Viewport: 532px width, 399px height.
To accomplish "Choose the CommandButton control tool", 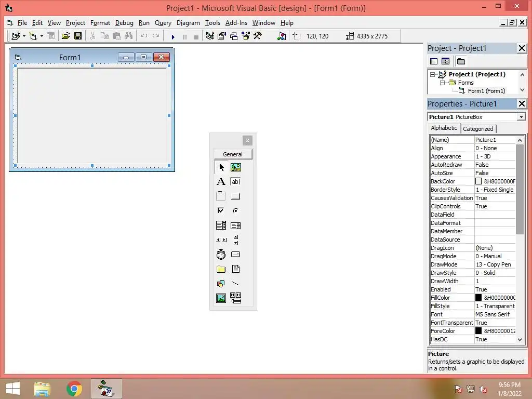I will coord(236,196).
